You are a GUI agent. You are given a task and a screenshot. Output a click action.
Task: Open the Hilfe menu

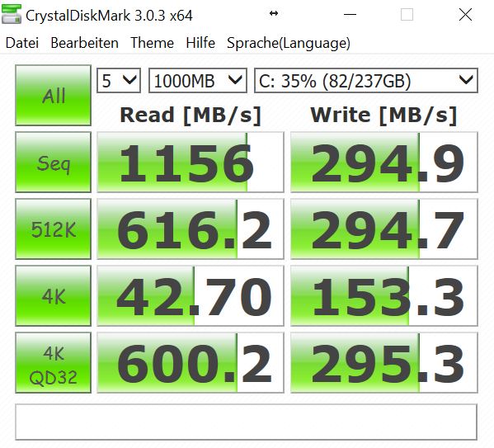200,43
